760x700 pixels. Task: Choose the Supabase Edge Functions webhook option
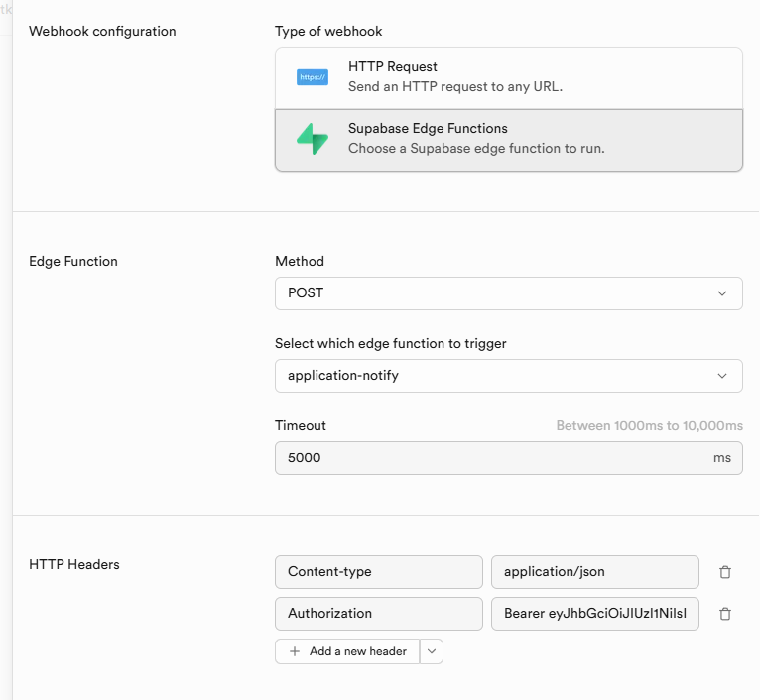[x=508, y=139]
